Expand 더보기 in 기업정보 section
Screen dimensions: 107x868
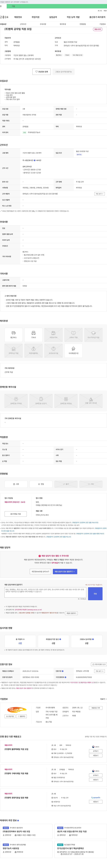[x=103, y=699]
